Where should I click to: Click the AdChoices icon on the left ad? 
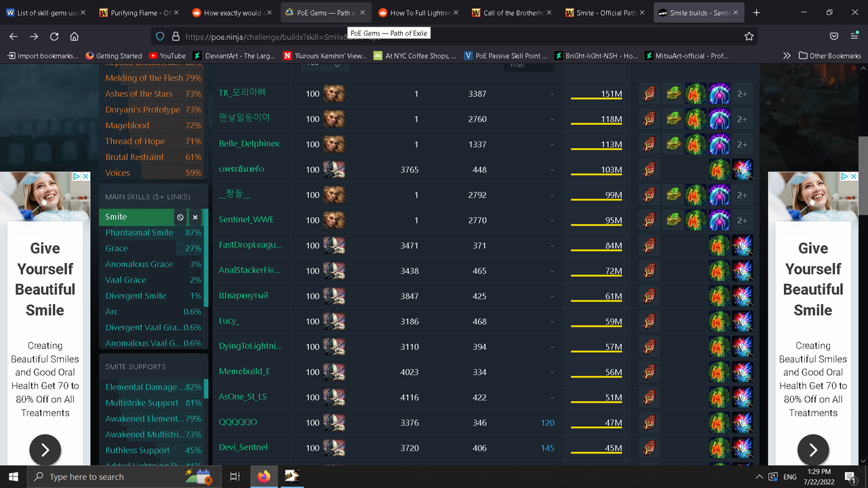tap(77, 176)
